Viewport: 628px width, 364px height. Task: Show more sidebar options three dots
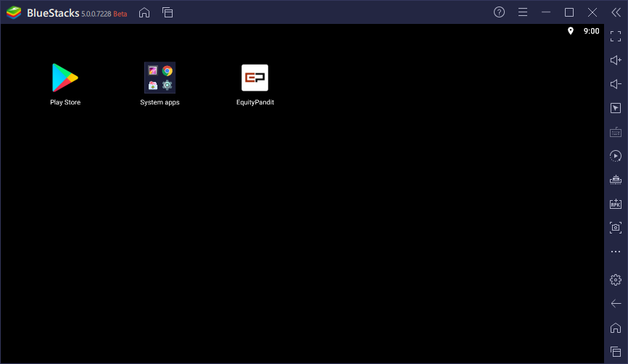click(x=616, y=252)
